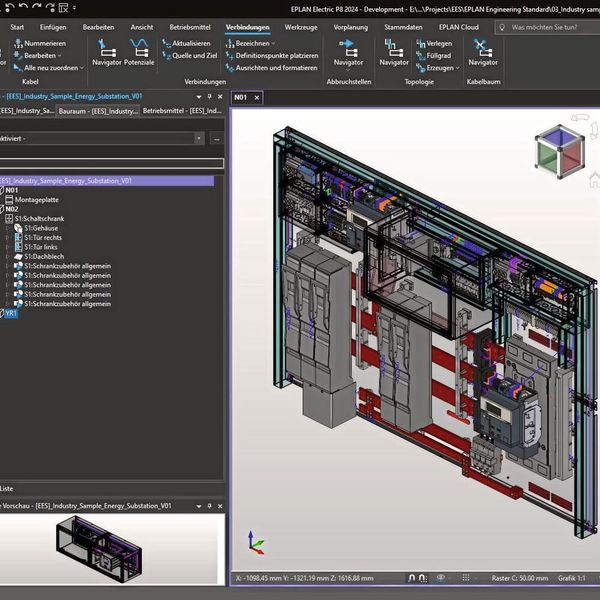Open the Erzeugen dropdown arrow

[x=458, y=68]
